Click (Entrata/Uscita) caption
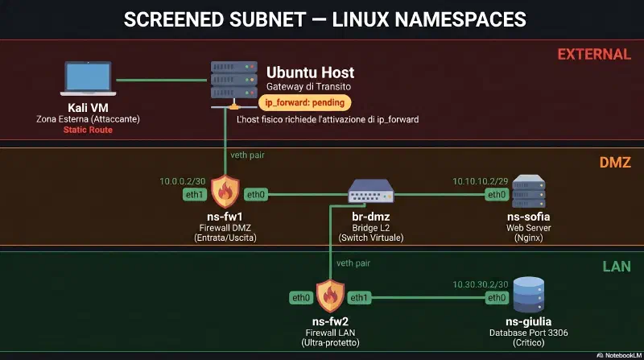This screenshot has width=644, height=360. pos(225,238)
